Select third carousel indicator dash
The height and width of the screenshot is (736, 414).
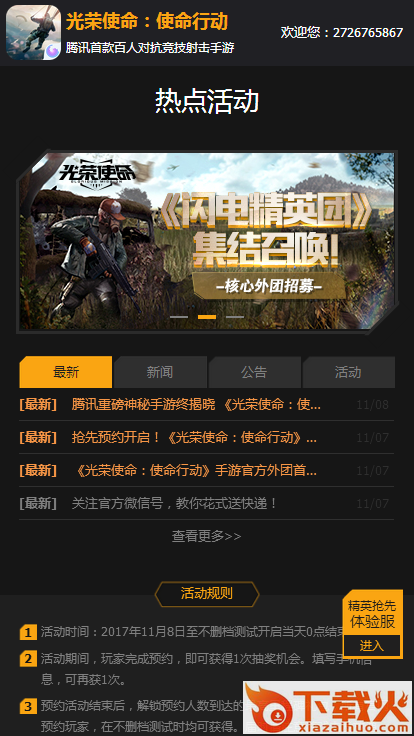[235, 317]
